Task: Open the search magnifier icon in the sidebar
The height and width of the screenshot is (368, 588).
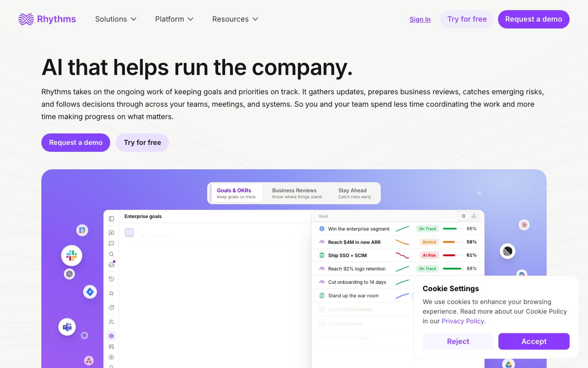Action: point(111,254)
